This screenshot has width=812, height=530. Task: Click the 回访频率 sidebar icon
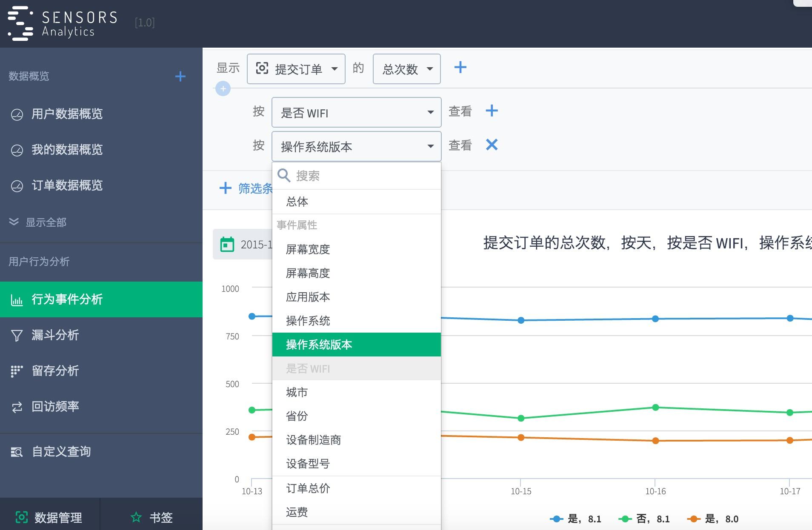tap(16, 407)
